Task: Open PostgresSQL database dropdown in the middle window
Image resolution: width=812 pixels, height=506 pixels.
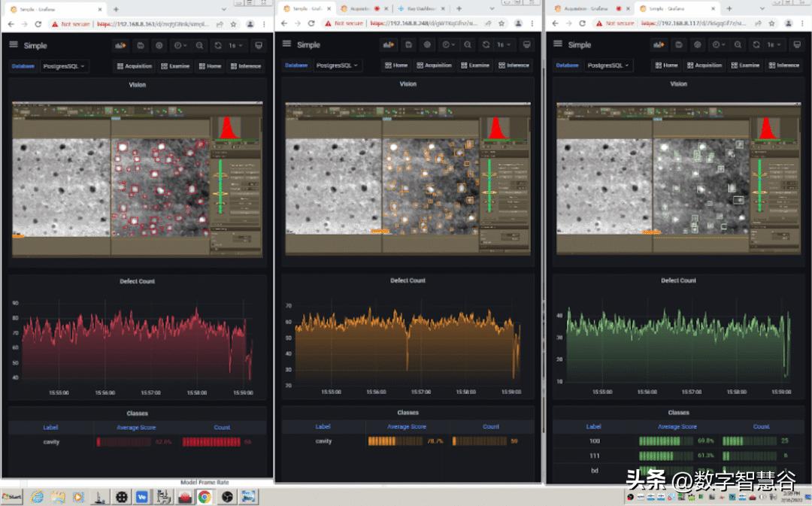Action: click(337, 65)
